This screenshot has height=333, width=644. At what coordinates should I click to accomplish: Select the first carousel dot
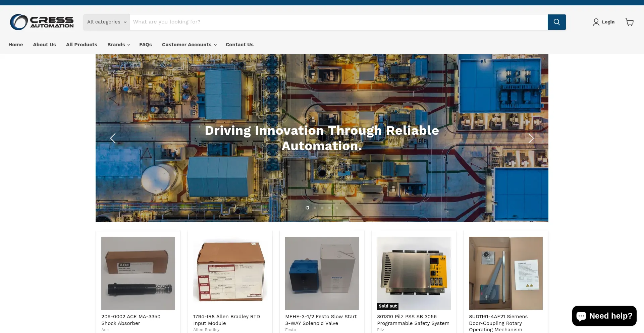pyautogui.click(x=307, y=208)
